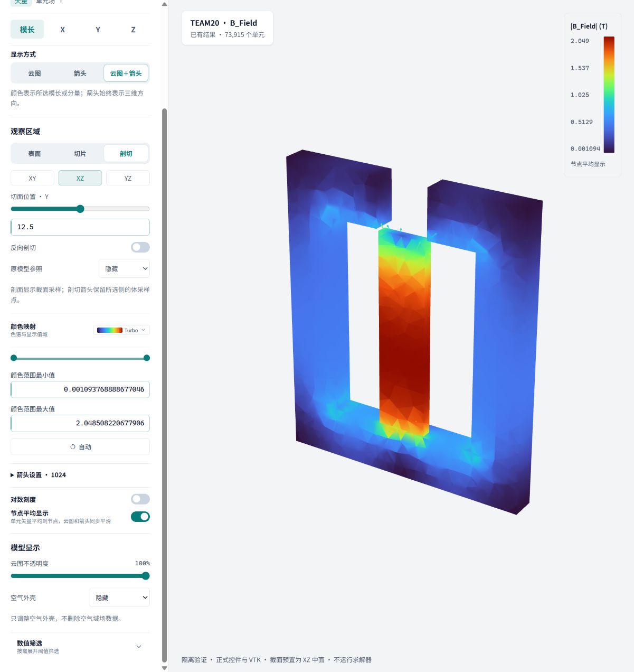Screen dimensions: 634x672
Task: Click the Turbo colormap gradient preview
Action: [x=110, y=330]
